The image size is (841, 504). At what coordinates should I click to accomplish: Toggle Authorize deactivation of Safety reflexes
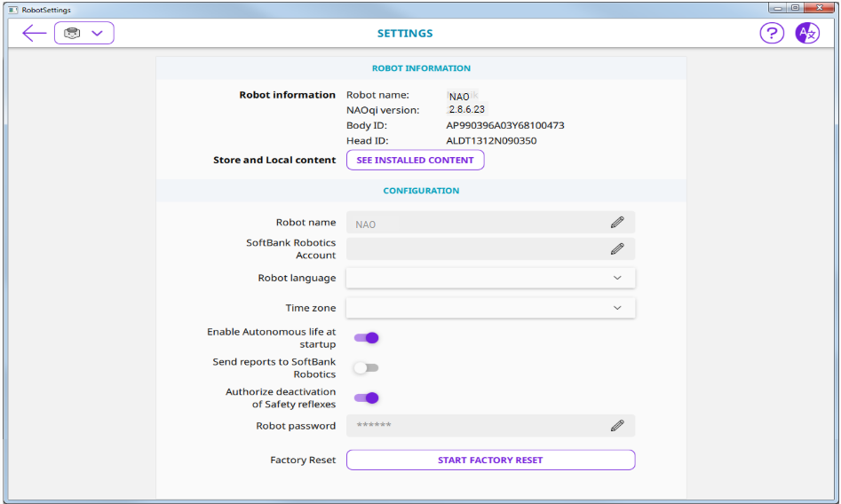tap(366, 398)
